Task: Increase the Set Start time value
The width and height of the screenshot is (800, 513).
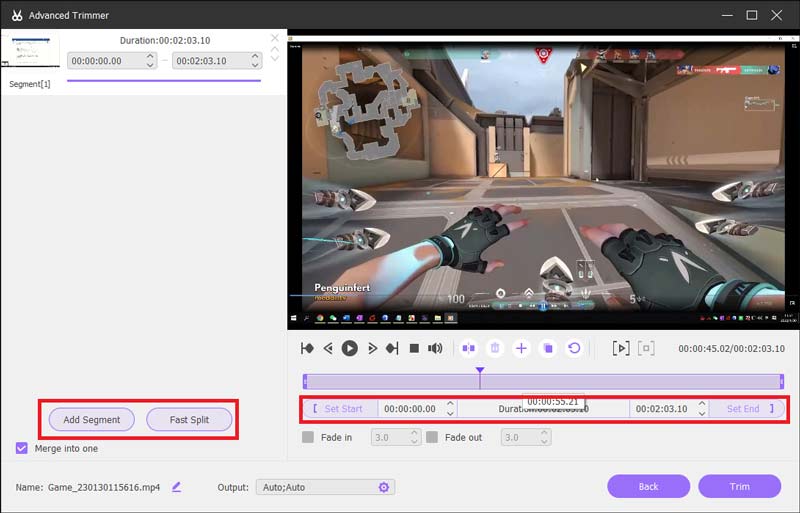Action: (450, 404)
